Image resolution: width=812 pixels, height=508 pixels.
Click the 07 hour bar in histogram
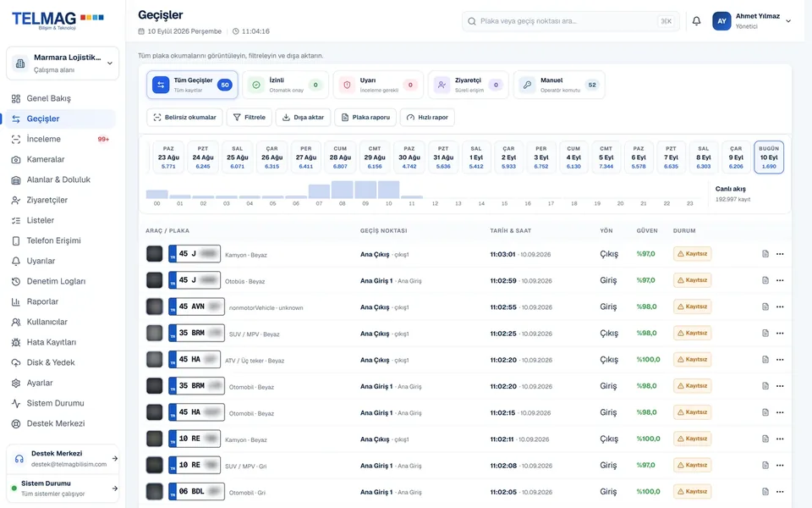pos(319,191)
